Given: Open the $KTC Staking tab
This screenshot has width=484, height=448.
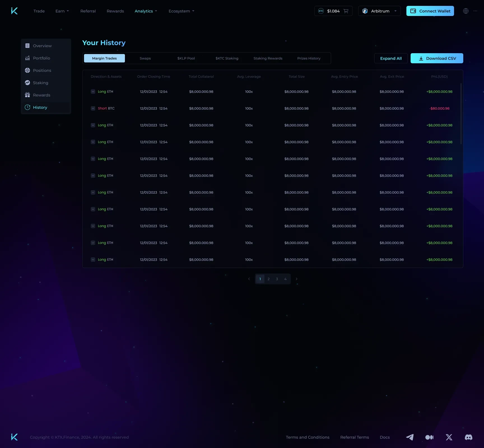Looking at the screenshot, I should (227, 58).
